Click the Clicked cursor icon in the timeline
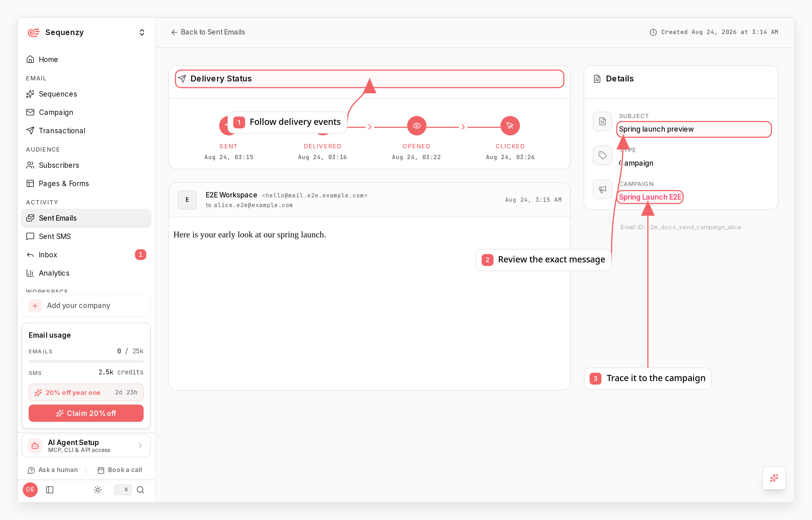812x520 pixels. (510, 126)
